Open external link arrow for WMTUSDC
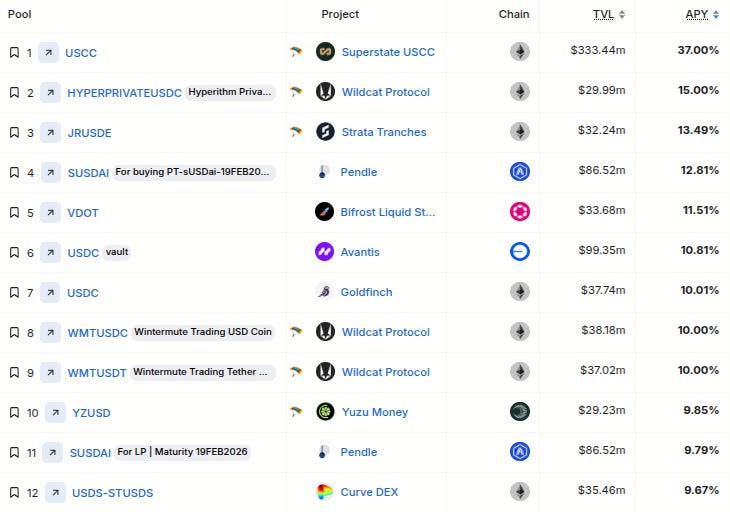This screenshot has height=512, width=730. click(50, 333)
